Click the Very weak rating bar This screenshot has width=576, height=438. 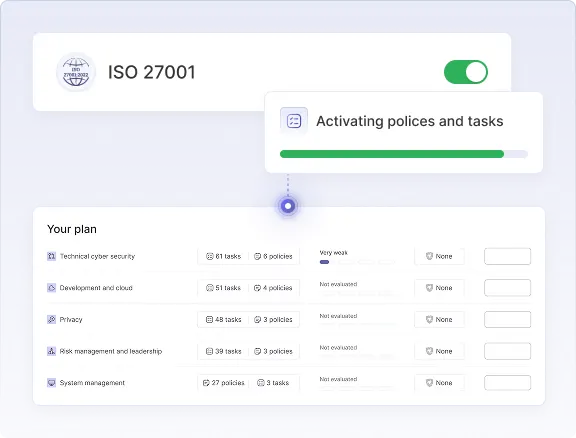[357, 262]
